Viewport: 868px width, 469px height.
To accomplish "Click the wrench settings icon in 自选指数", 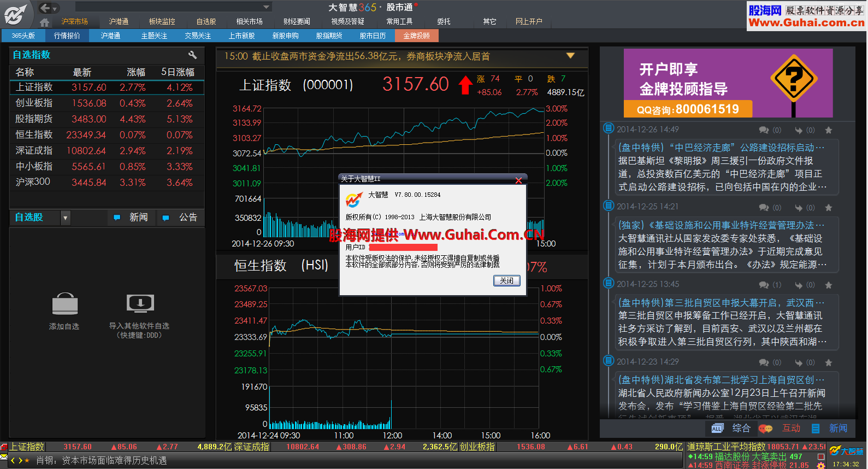I will point(192,55).
